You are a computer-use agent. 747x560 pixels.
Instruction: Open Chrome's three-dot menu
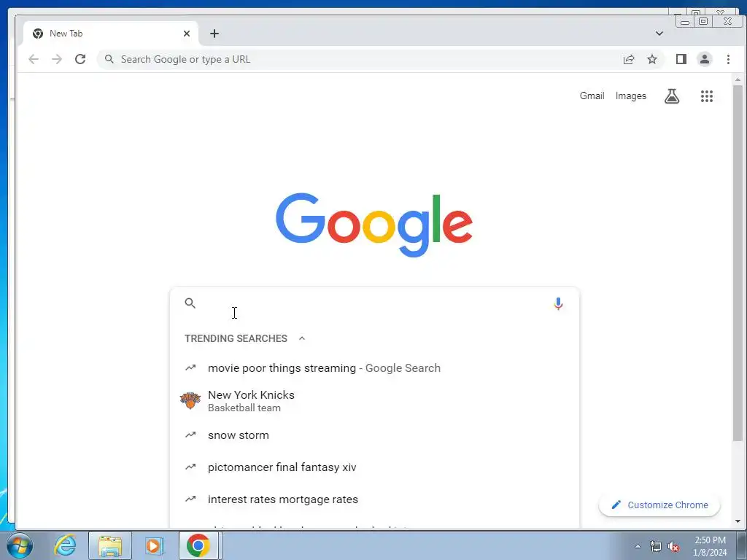728,59
